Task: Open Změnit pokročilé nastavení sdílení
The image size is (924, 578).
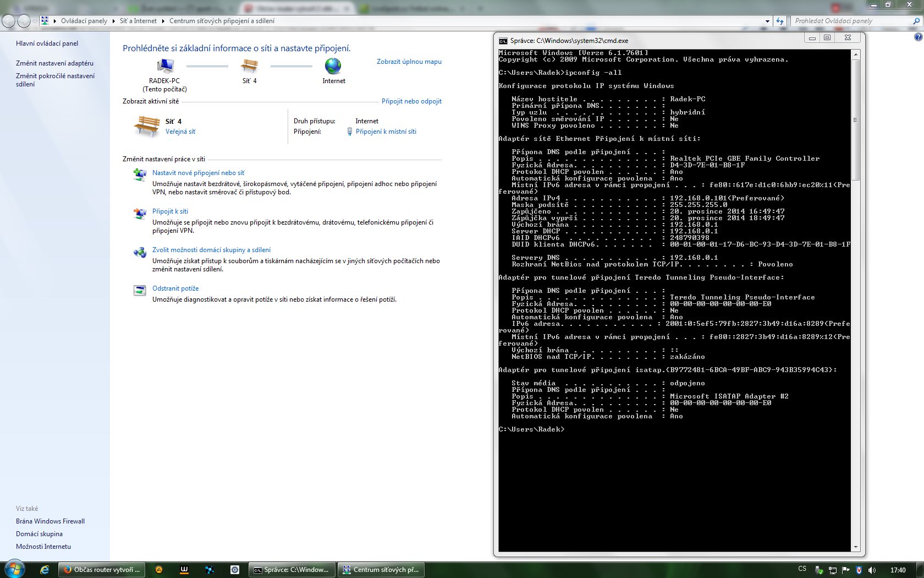Action: point(55,80)
